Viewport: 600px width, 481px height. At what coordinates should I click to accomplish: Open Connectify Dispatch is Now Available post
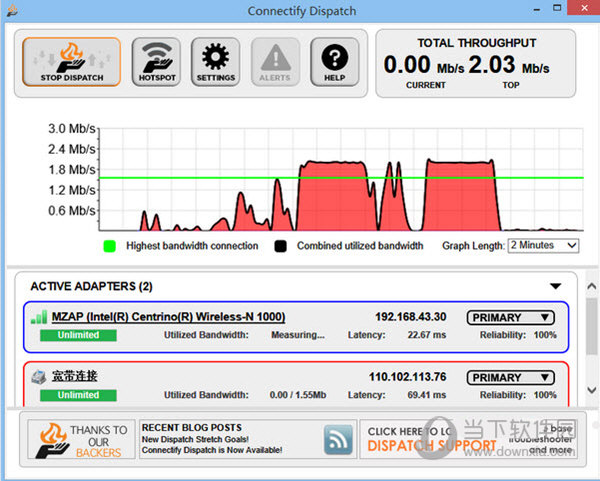(x=212, y=450)
